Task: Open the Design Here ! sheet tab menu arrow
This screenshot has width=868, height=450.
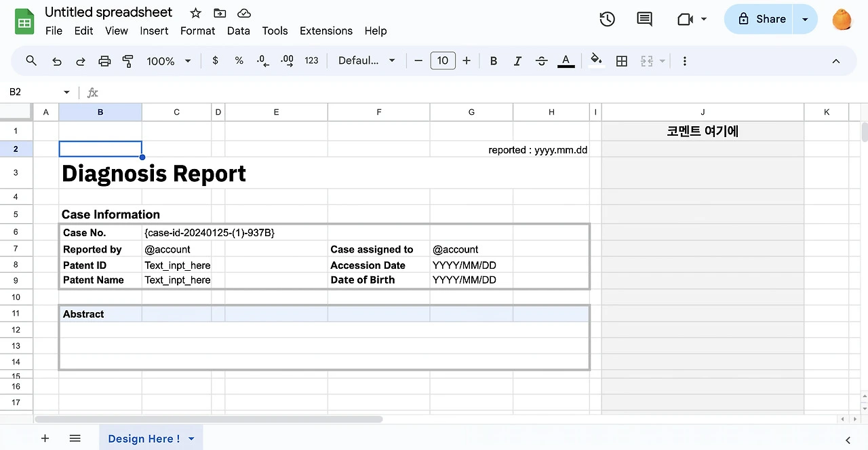Action: click(x=191, y=438)
